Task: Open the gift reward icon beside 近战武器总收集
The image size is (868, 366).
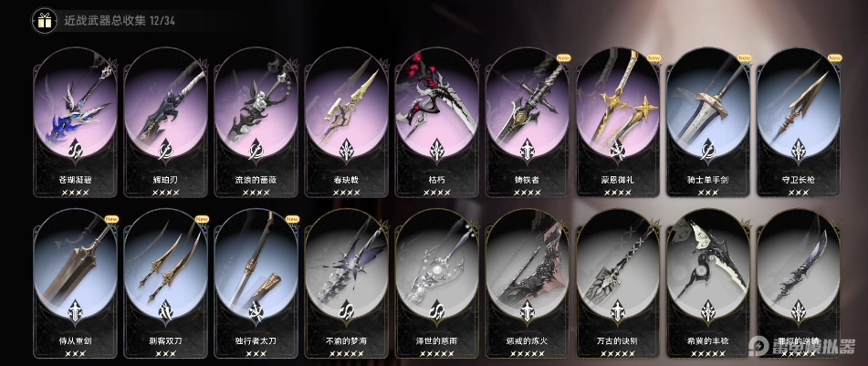Action: click(45, 22)
